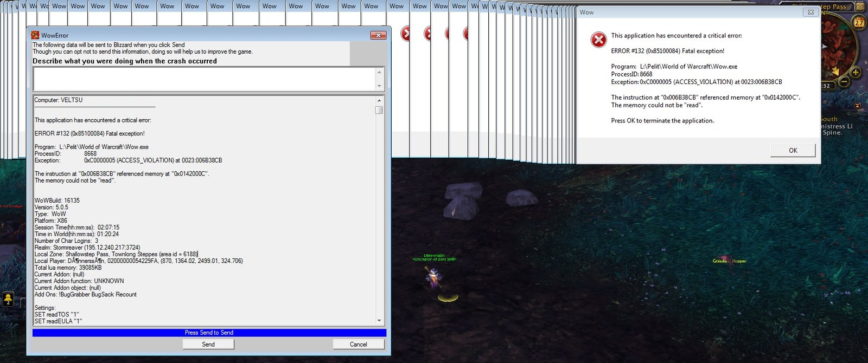Click the blue 'Press Send to Send' bar
Image resolution: width=868 pixels, height=363 pixels.
209,333
